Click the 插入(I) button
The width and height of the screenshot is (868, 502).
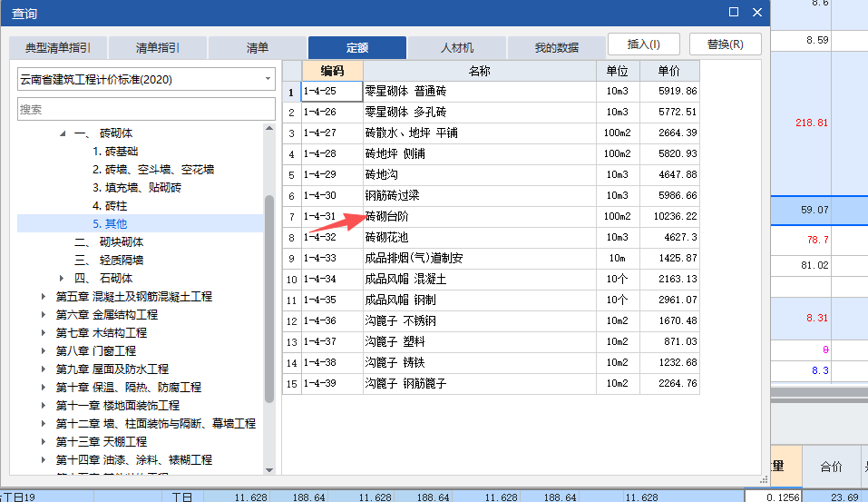[643, 44]
